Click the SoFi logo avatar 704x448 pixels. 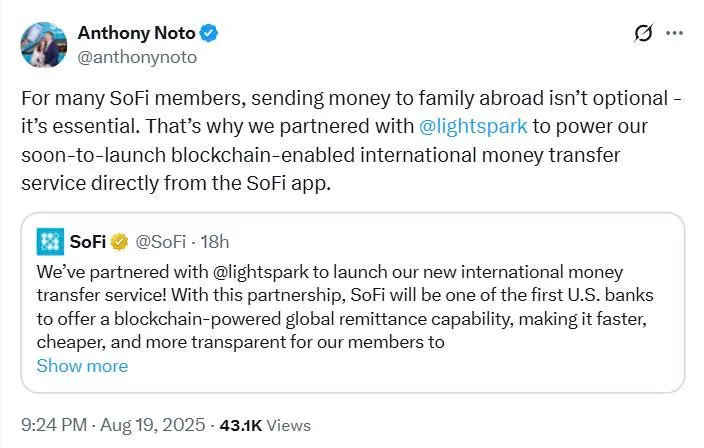[50, 242]
